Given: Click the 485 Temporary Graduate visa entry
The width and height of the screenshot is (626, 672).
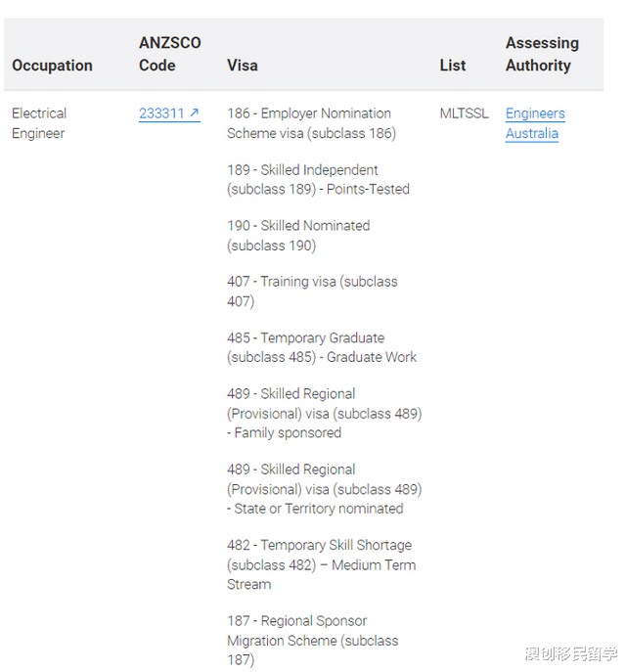Looking at the screenshot, I should (x=322, y=347).
